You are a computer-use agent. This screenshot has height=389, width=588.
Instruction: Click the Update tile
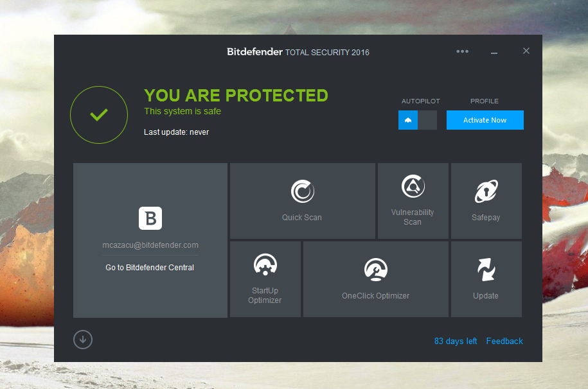[486, 279]
